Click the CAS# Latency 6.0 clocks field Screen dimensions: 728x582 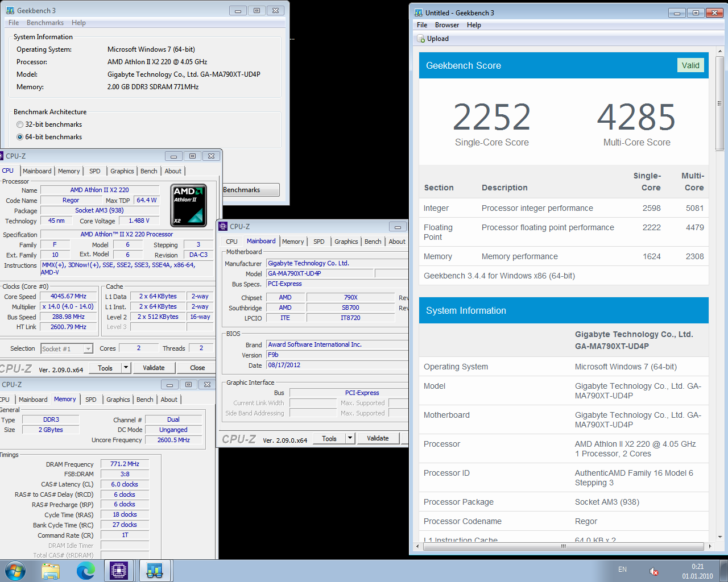coord(125,484)
